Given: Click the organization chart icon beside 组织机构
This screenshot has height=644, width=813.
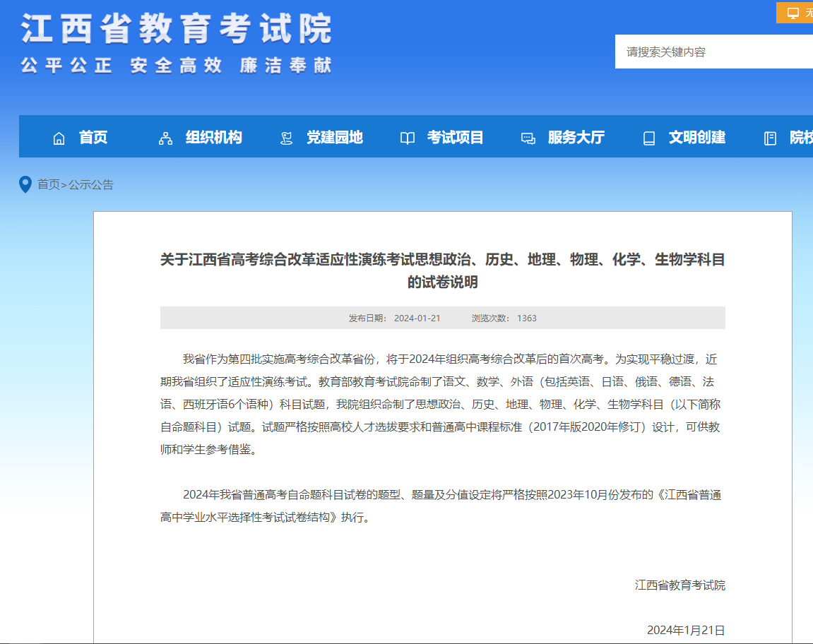Looking at the screenshot, I should point(165,138).
